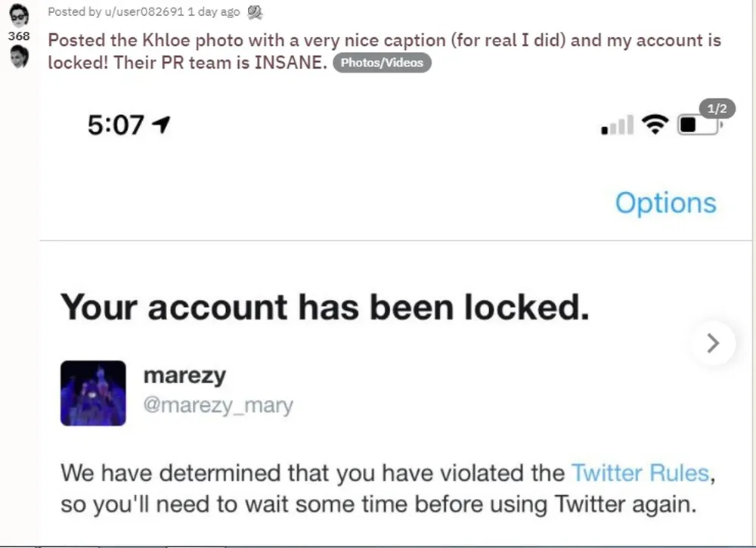The height and width of the screenshot is (548, 756).
Task: Open the Options link
Action: click(665, 203)
